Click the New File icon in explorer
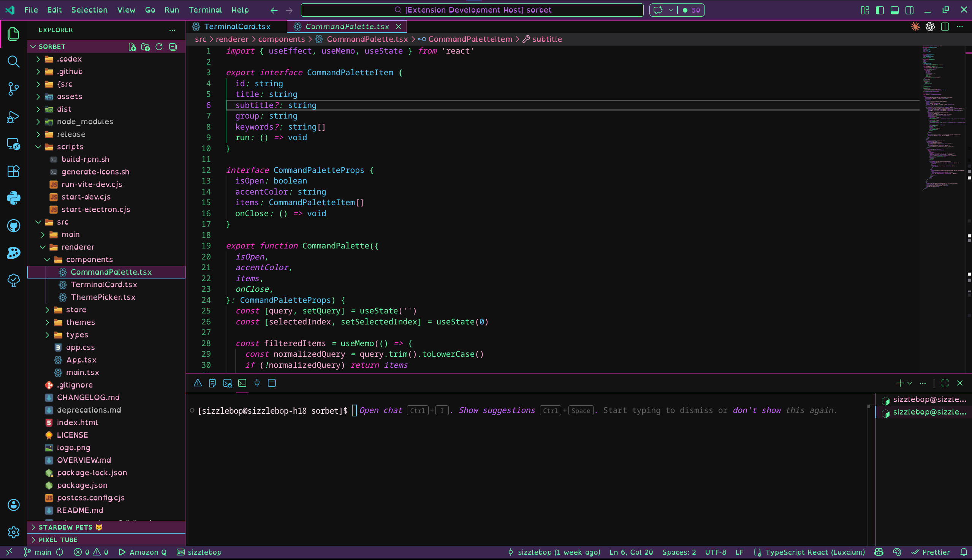The height and width of the screenshot is (560, 972). (x=132, y=47)
